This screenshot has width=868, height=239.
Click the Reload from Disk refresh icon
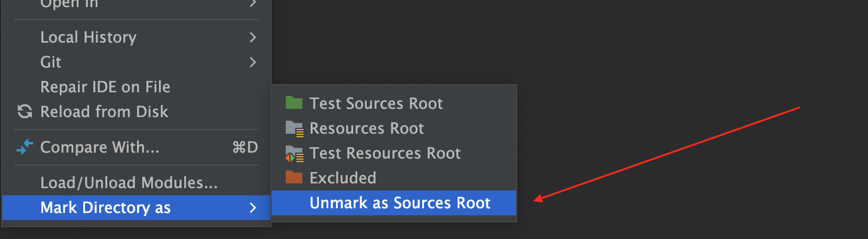[x=24, y=112]
